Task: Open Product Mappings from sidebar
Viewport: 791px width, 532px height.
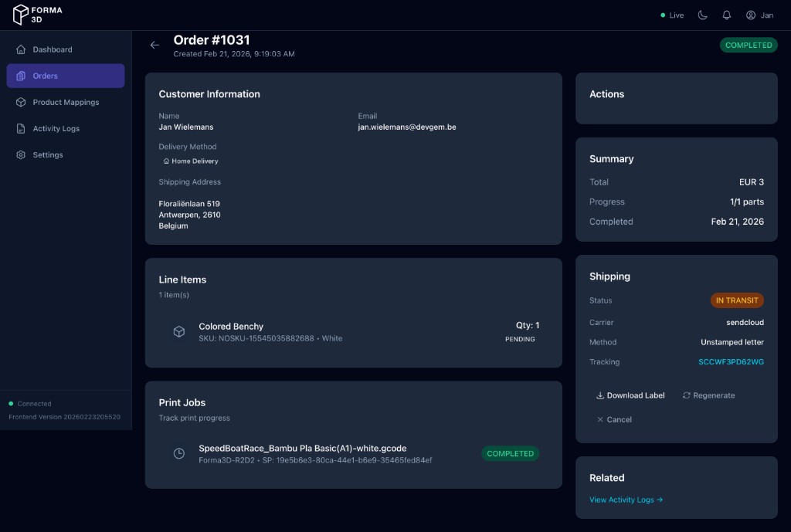Action: [x=65, y=102]
